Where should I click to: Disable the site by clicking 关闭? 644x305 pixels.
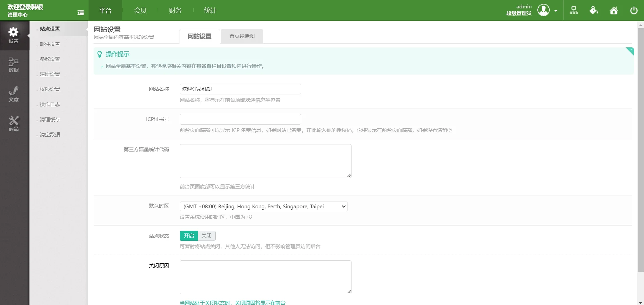point(207,235)
